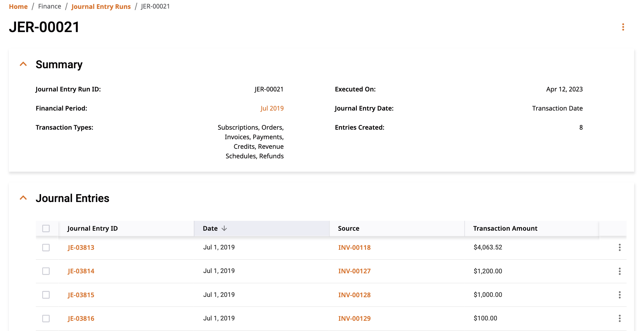Click the $100.00 amount cell
The image size is (644, 331).
pyautogui.click(x=485, y=318)
